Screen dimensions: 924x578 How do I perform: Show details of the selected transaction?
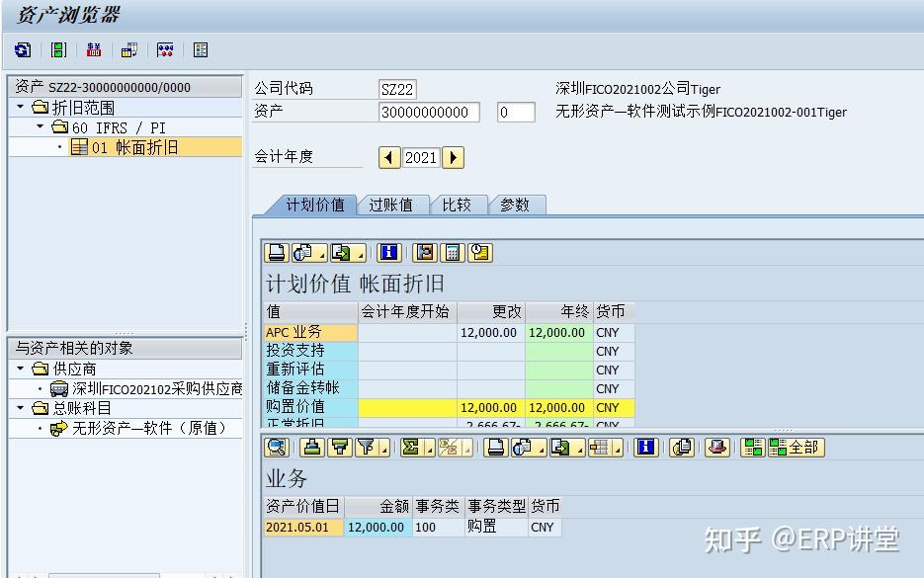click(277, 448)
